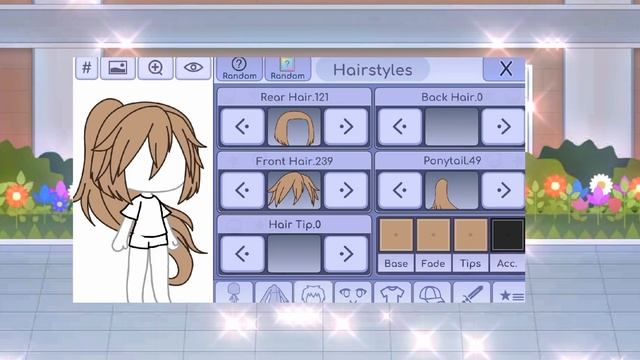Click the Acc. label button

click(507, 263)
